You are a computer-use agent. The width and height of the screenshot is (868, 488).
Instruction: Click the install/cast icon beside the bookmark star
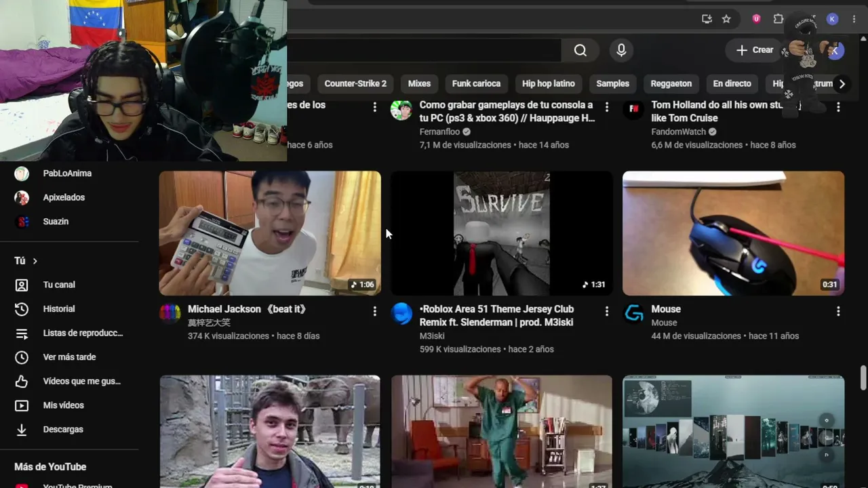coord(707,19)
